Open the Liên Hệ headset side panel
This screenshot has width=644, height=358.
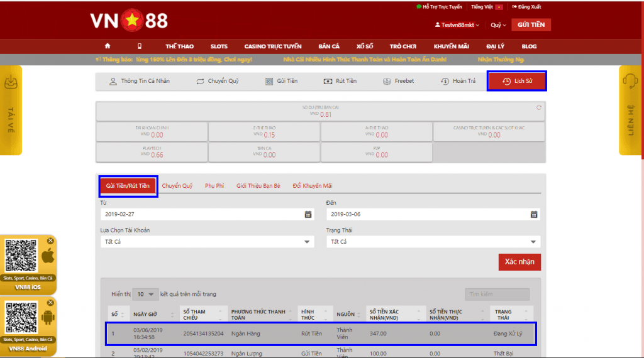pos(631,110)
